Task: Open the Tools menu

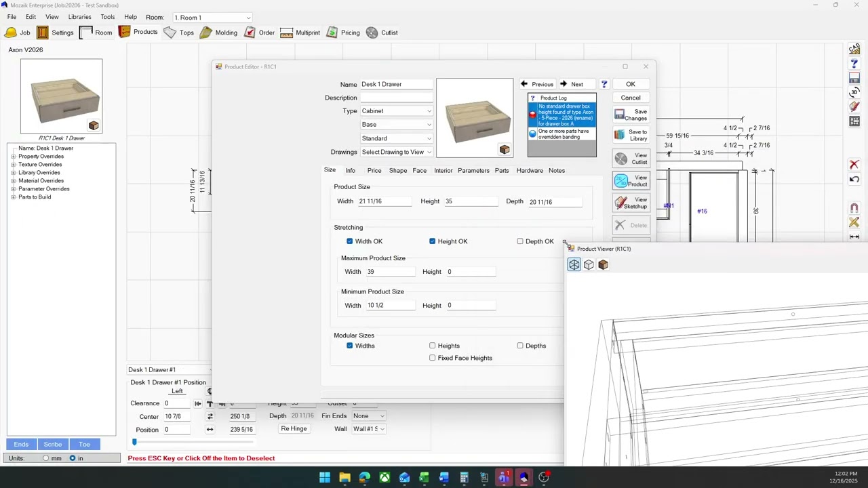Action: pos(108,17)
